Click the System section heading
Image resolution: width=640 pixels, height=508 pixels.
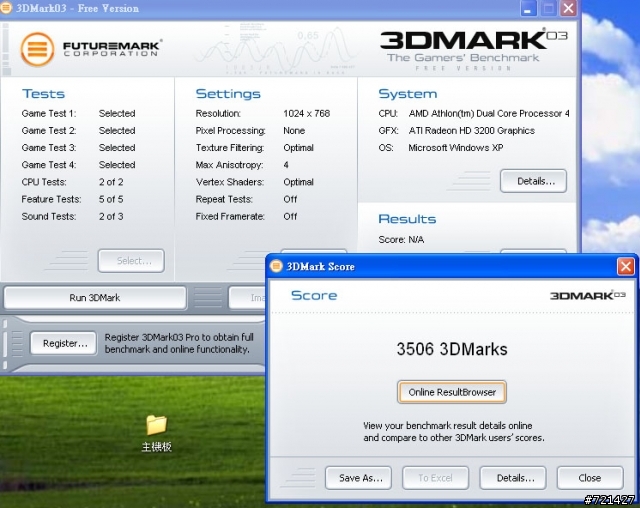[407, 94]
